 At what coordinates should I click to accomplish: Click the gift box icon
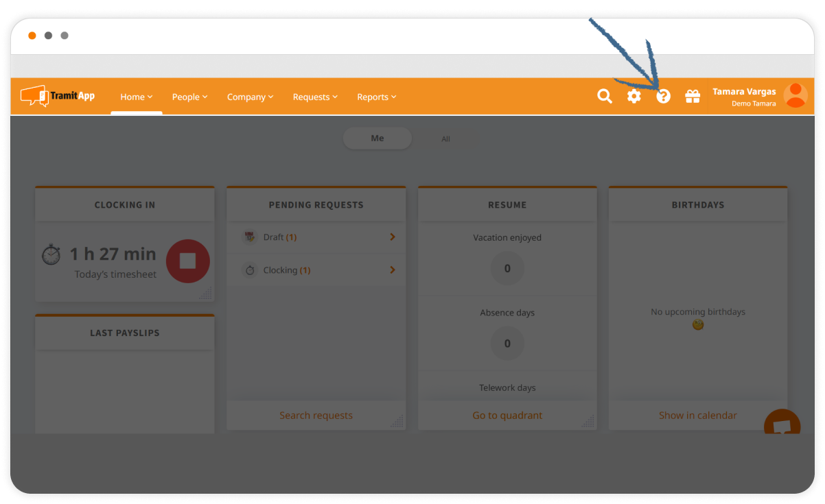tap(693, 97)
